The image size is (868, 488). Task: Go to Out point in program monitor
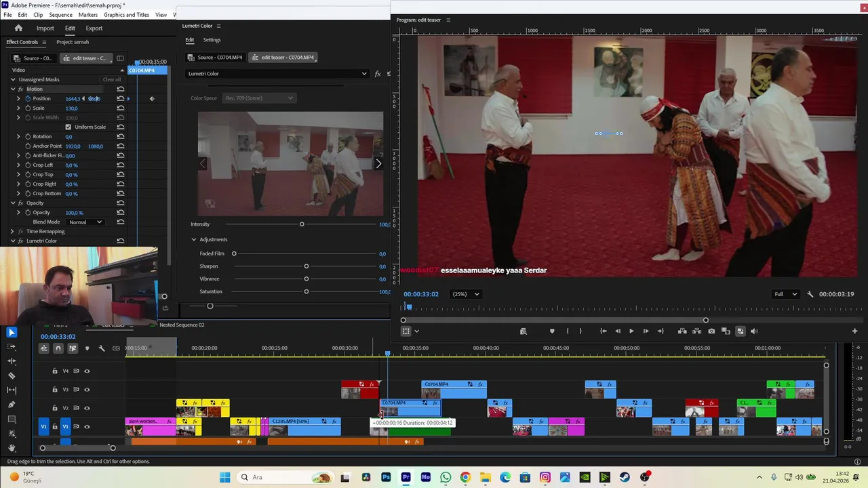click(660, 331)
